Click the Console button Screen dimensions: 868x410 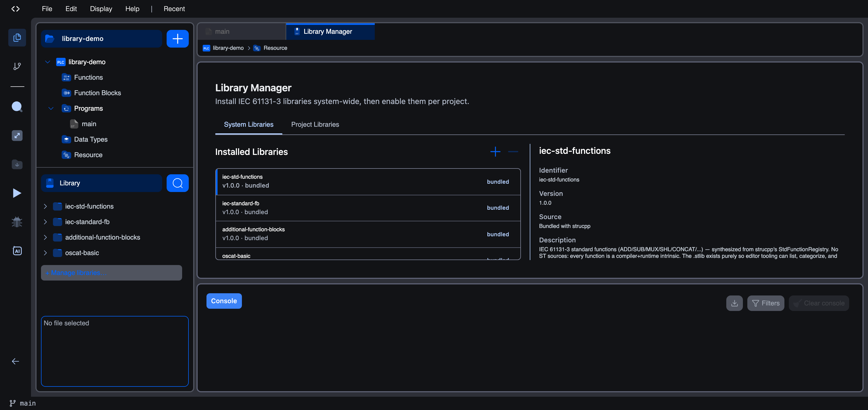pos(224,301)
